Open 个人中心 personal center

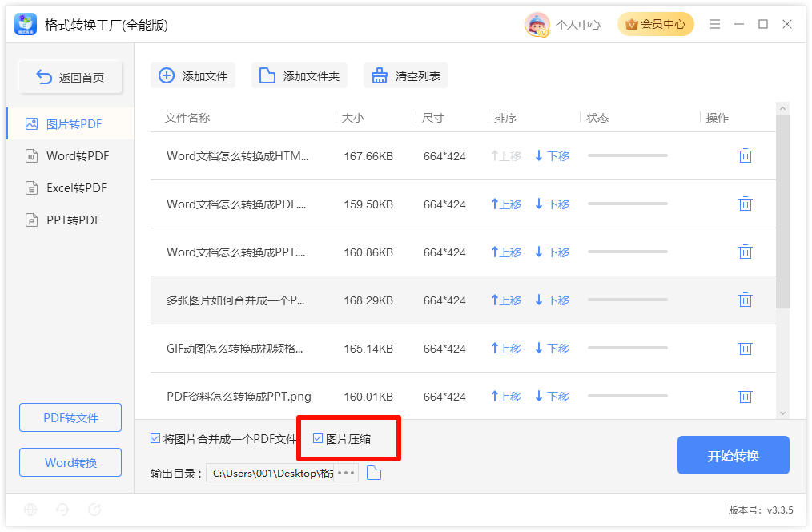[x=578, y=25]
